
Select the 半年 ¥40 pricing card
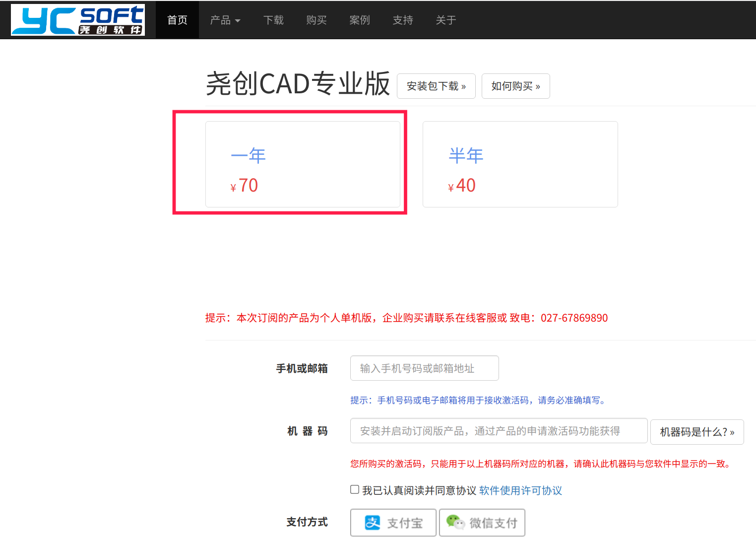pos(520,164)
